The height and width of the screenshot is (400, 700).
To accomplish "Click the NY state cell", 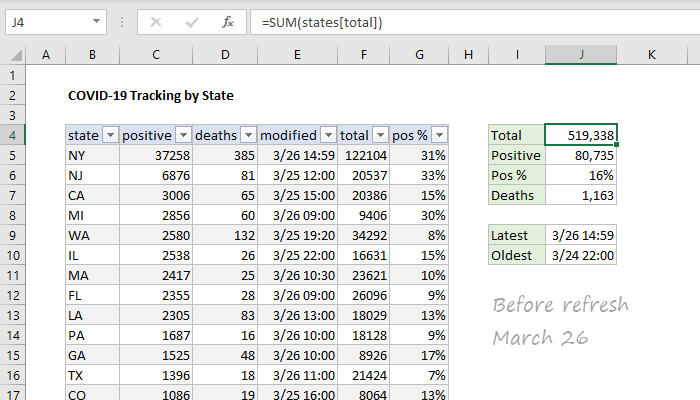I will [92, 155].
